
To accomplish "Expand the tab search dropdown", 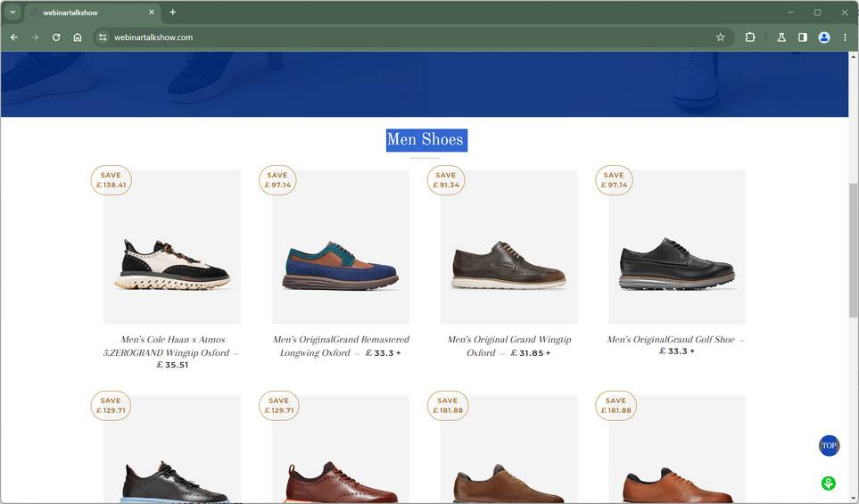I will pyautogui.click(x=12, y=12).
